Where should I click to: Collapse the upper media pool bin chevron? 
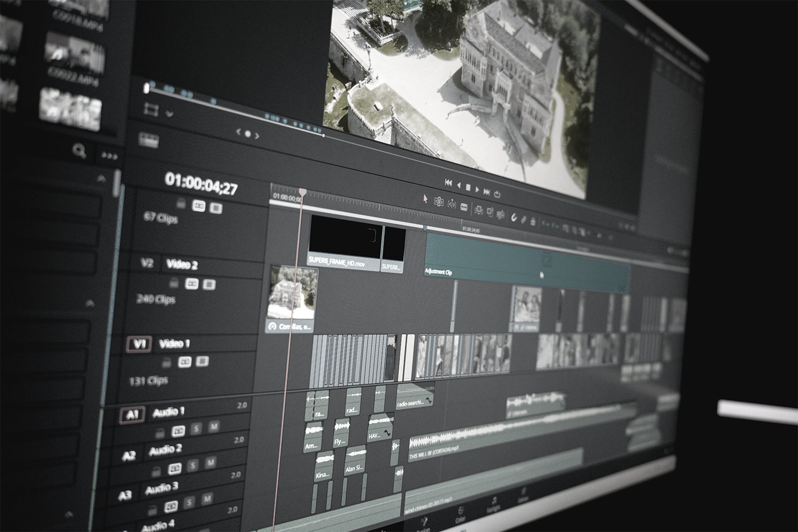click(101, 179)
